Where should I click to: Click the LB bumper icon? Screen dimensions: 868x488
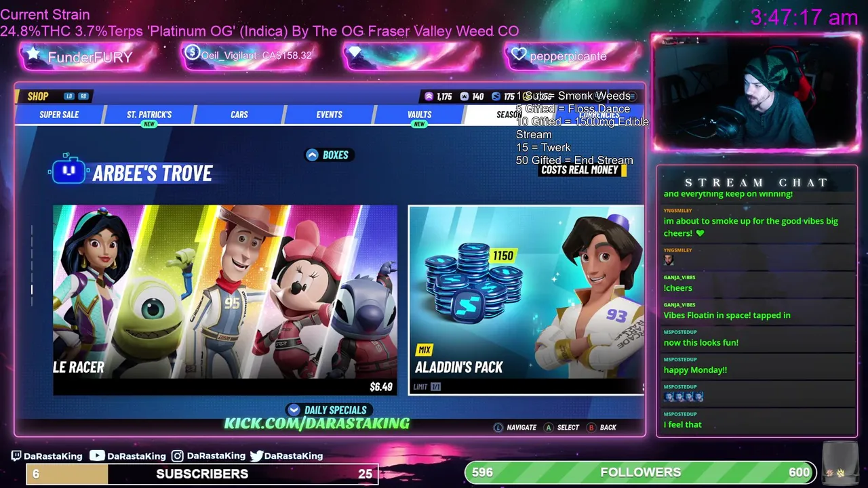68,96
